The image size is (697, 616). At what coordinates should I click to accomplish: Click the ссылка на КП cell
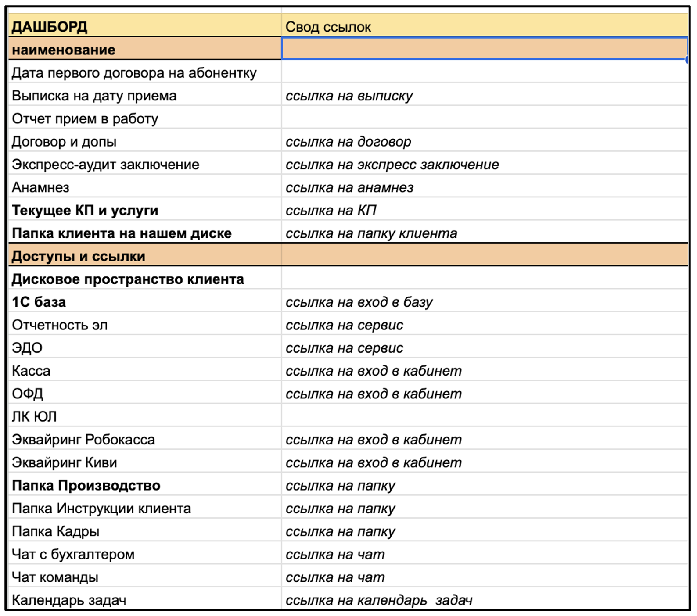click(x=485, y=210)
